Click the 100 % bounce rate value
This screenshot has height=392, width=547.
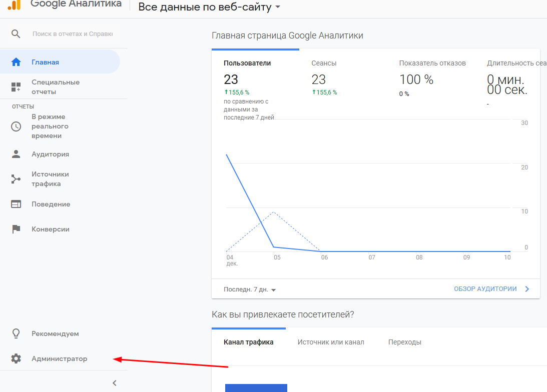pos(416,80)
